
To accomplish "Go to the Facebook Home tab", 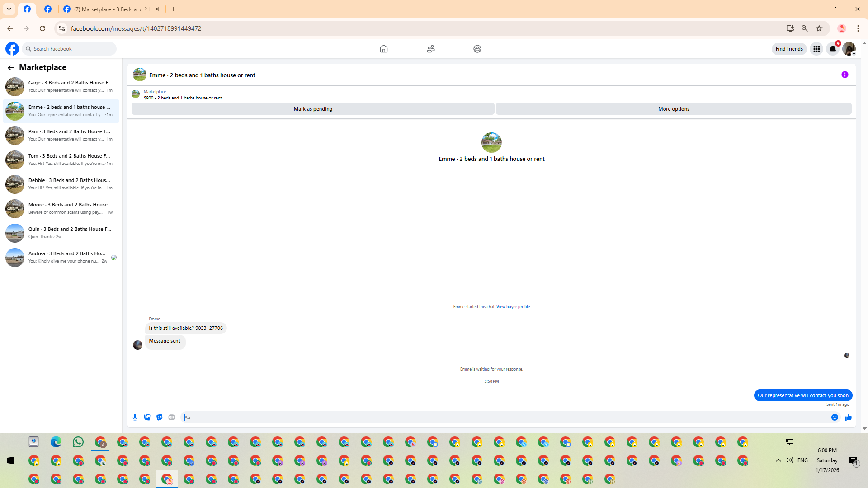I will coord(383,49).
